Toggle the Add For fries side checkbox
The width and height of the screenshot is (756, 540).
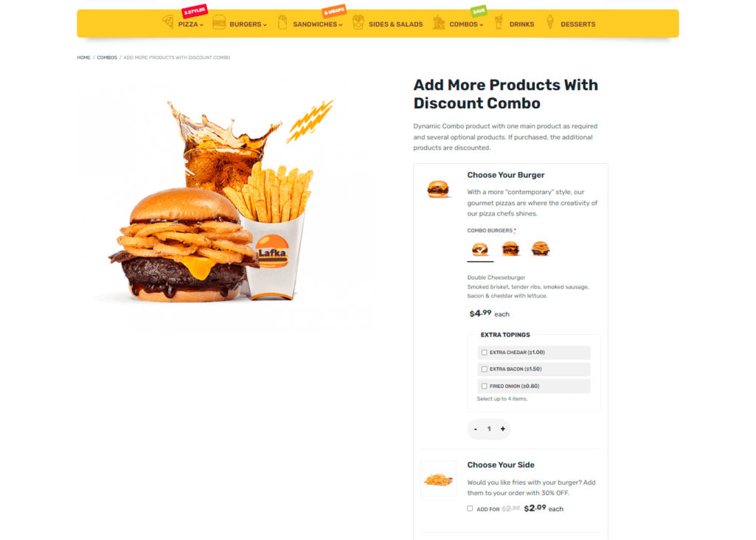pos(470,509)
